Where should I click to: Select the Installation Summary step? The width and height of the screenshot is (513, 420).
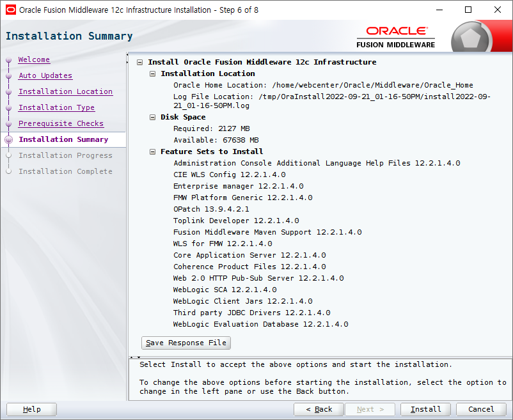[63, 139]
